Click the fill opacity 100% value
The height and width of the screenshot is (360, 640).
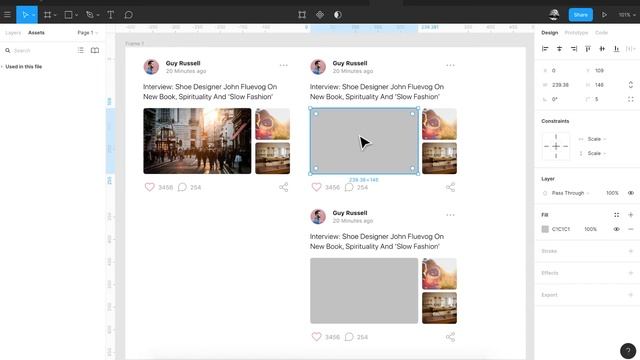pos(590,229)
